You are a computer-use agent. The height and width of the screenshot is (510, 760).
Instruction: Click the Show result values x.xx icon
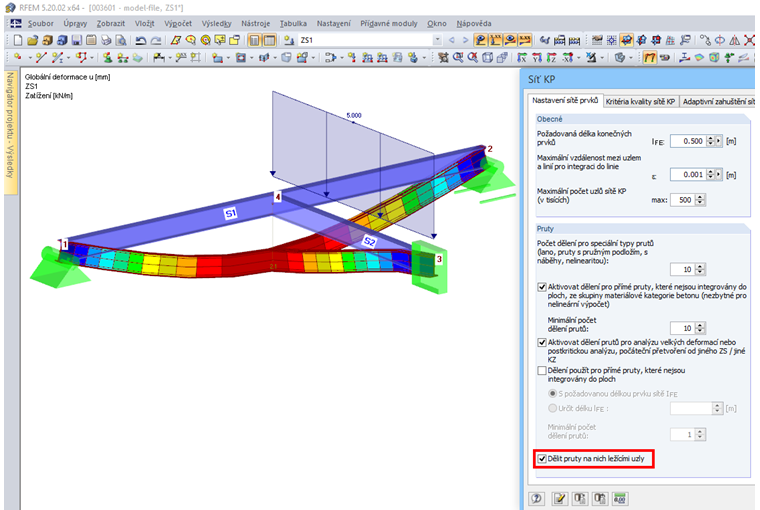525,40
